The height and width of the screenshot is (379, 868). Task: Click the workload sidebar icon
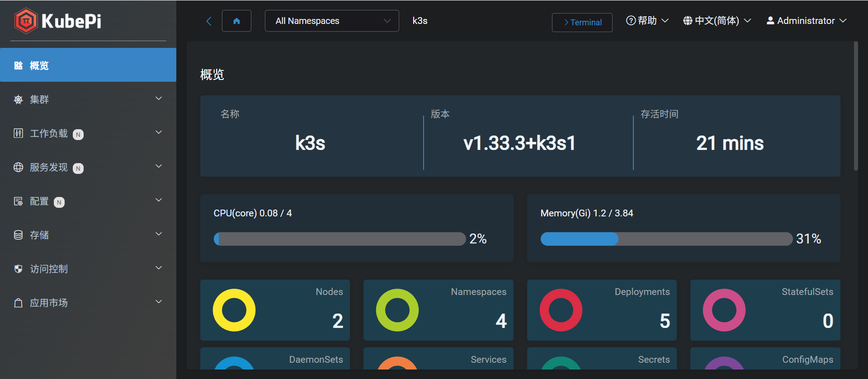coord(18,133)
